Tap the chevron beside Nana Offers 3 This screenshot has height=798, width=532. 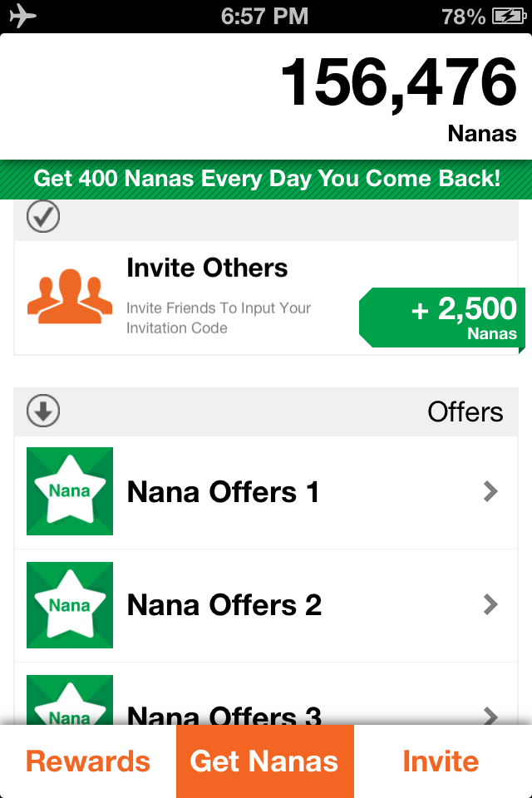[x=490, y=714]
